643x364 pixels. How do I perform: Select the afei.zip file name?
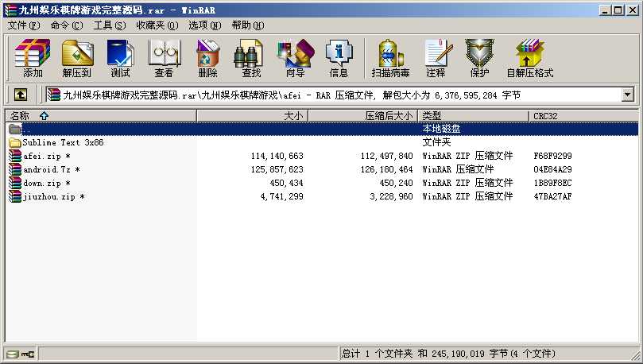[x=47, y=157]
